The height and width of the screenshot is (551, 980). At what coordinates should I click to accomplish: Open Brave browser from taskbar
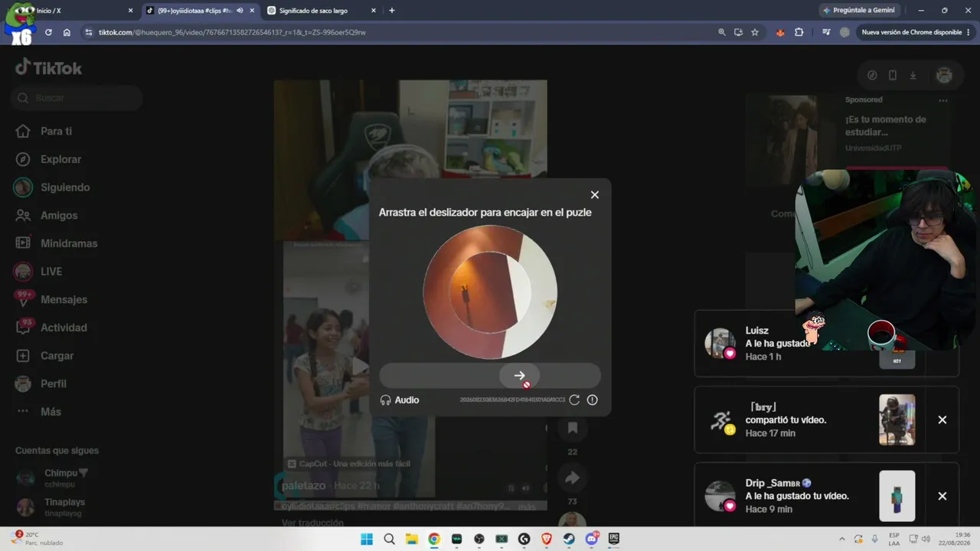click(x=547, y=539)
